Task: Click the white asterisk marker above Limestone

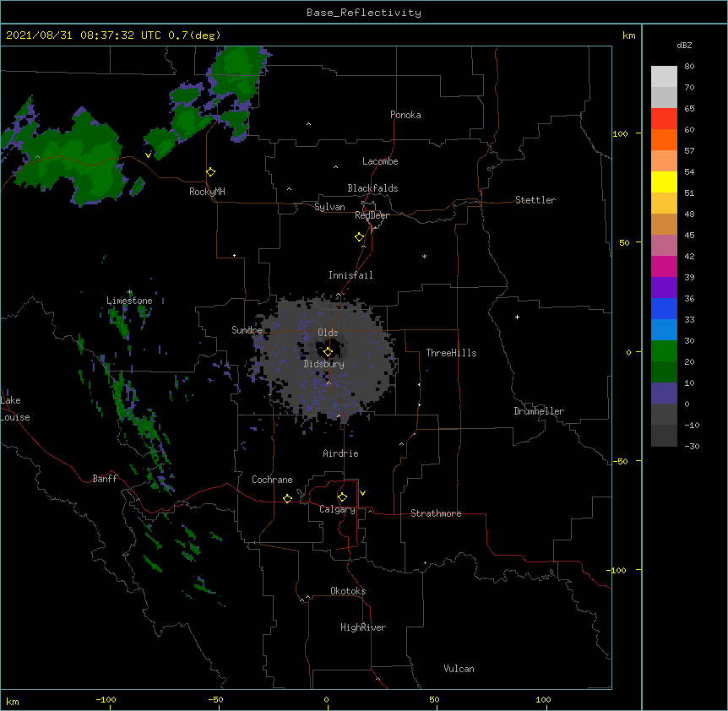Action: tap(130, 292)
